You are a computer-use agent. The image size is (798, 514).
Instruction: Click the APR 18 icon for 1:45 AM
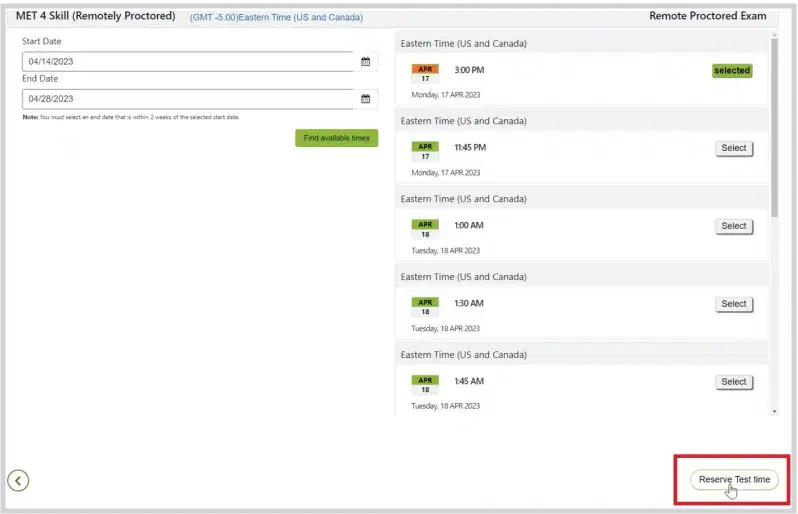point(425,384)
